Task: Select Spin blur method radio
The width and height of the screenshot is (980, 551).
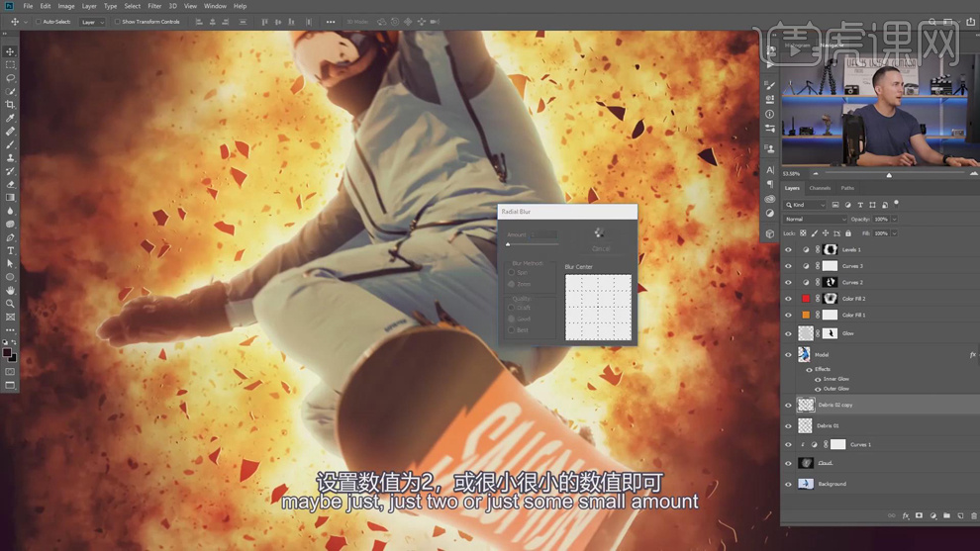Action: (x=511, y=272)
